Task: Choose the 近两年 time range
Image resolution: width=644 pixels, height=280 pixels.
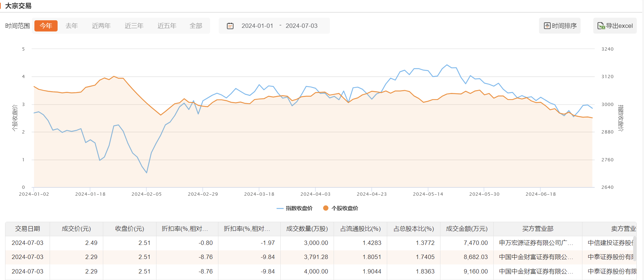Action: (x=101, y=26)
